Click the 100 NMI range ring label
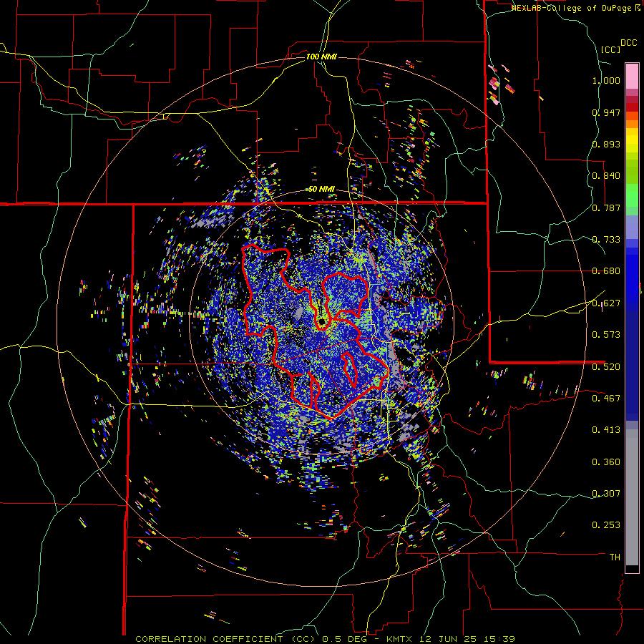This screenshot has height=644, width=644. (x=321, y=57)
